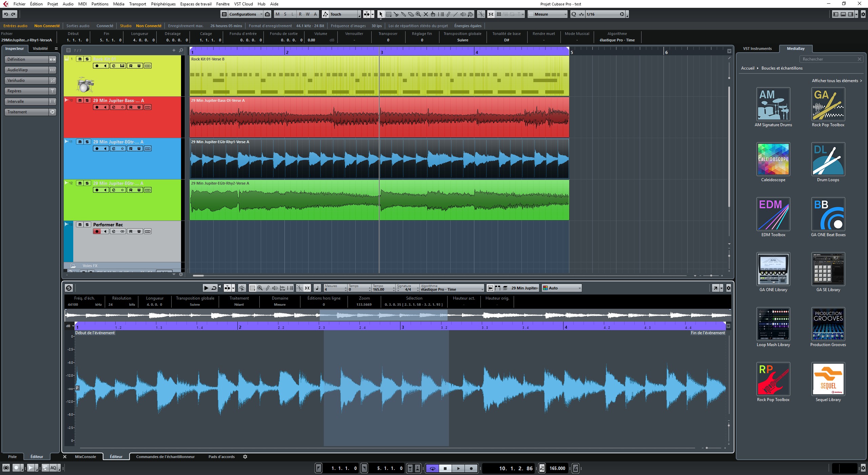868x475 pixels.
Task: Open the Transport menu
Action: tap(137, 4)
